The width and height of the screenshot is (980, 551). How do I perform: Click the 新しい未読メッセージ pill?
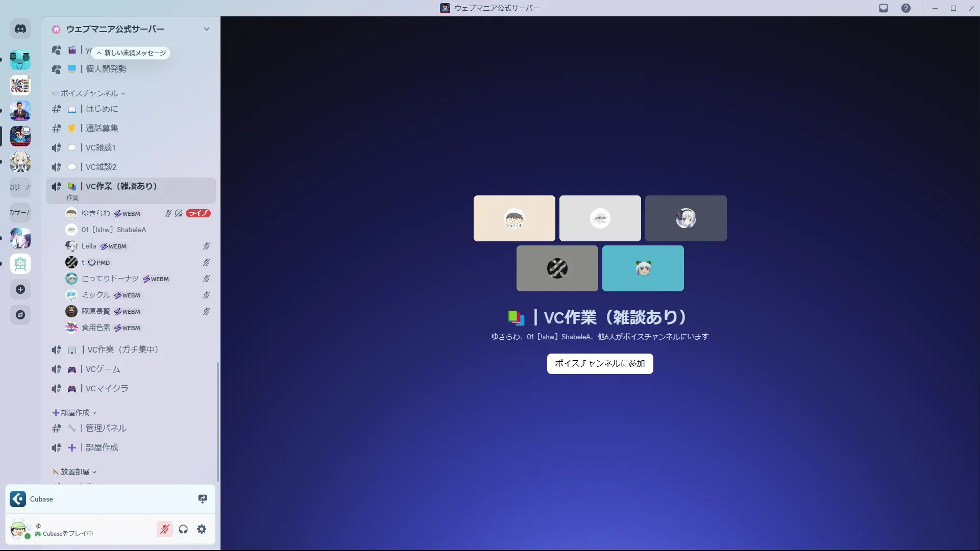pos(131,53)
